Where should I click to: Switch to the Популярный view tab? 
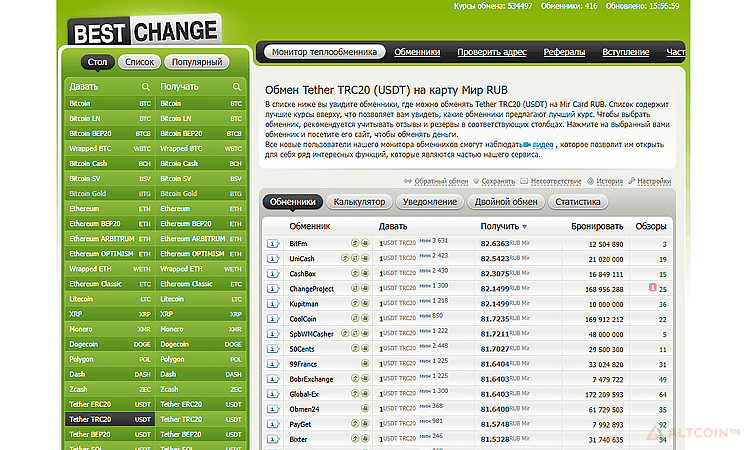(197, 62)
